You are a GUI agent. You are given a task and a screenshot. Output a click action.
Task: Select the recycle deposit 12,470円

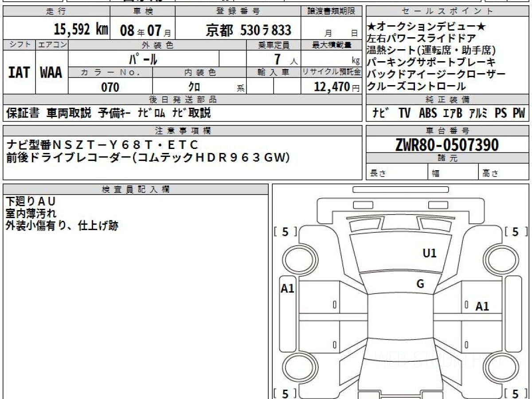tap(337, 87)
